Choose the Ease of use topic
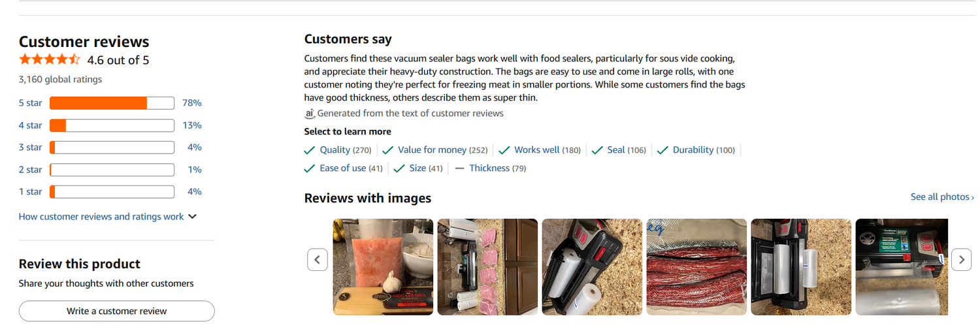This screenshot has width=980, height=333. [342, 168]
